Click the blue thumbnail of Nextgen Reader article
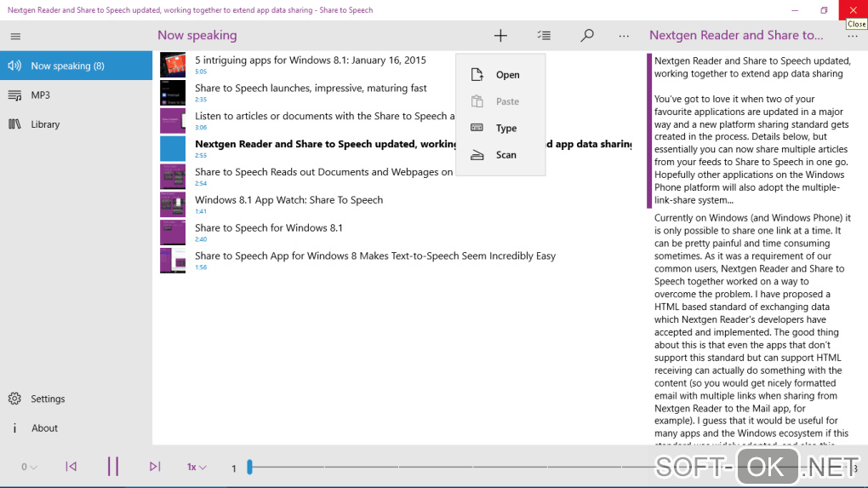This screenshot has width=868, height=488. (x=173, y=149)
